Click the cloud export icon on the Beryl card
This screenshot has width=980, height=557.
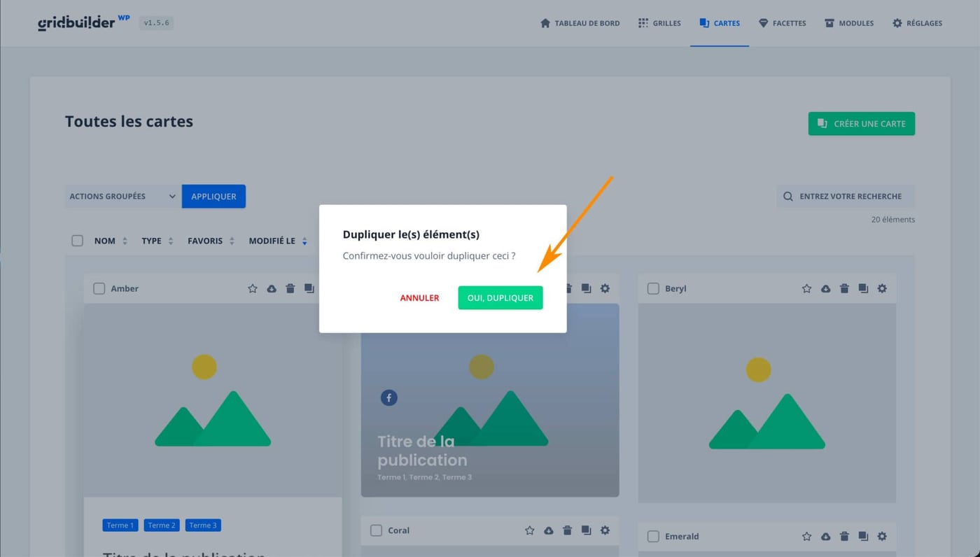click(x=825, y=288)
